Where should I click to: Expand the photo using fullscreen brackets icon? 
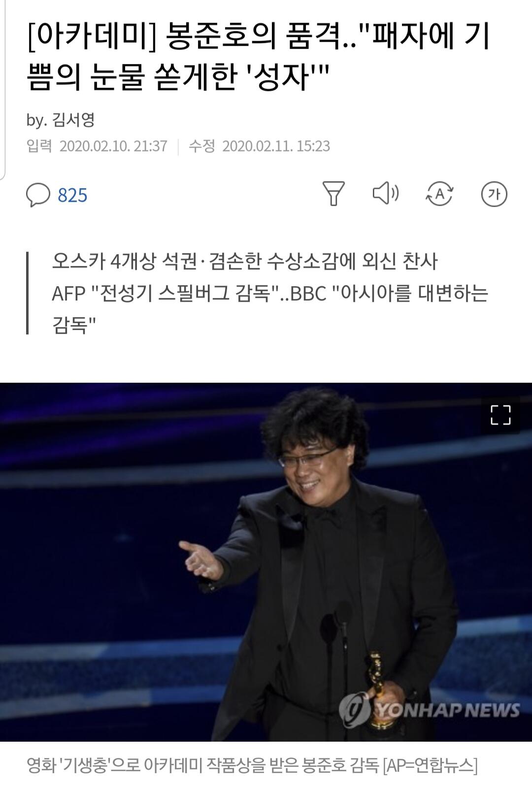(x=500, y=415)
